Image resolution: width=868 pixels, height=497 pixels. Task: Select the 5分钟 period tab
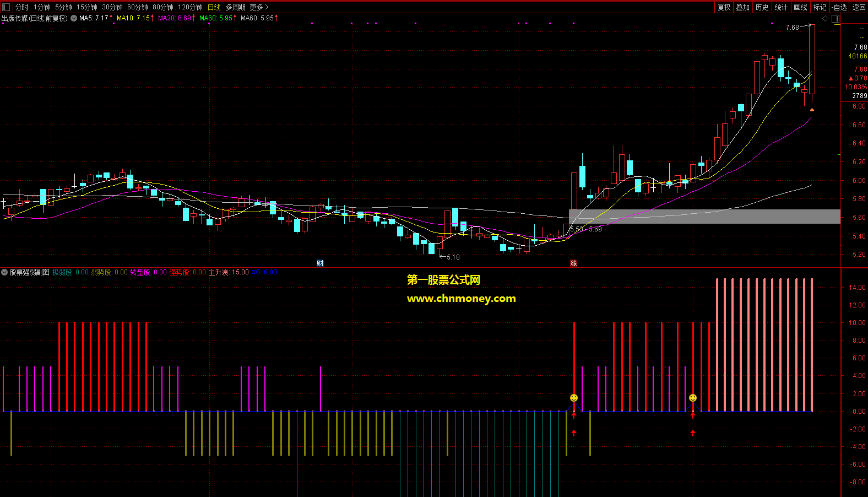[x=63, y=7]
